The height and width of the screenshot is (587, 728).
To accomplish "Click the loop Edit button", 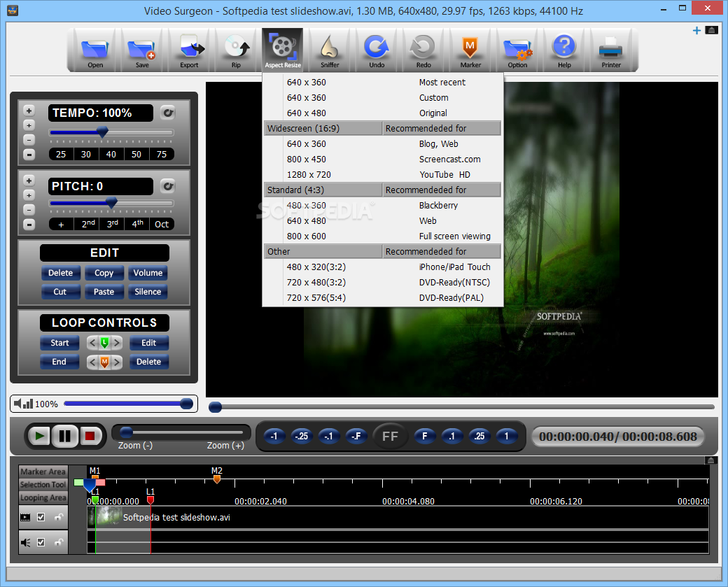I will tap(148, 343).
